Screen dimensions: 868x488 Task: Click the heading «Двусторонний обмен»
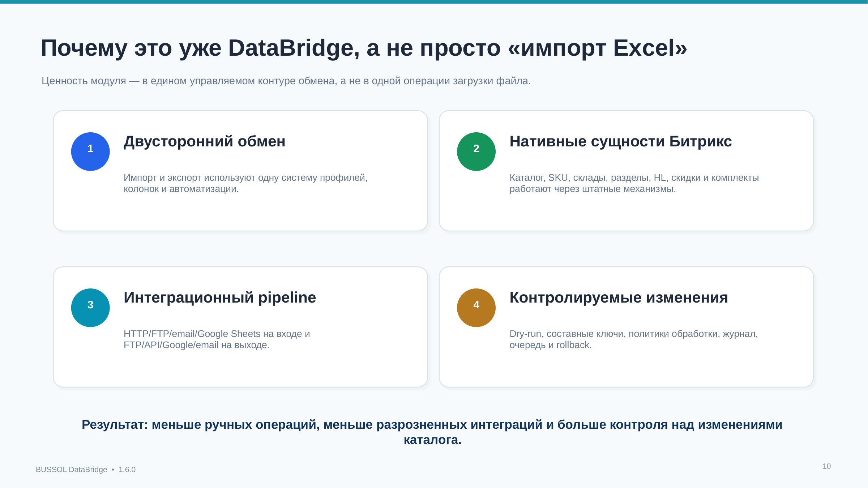[x=204, y=141]
